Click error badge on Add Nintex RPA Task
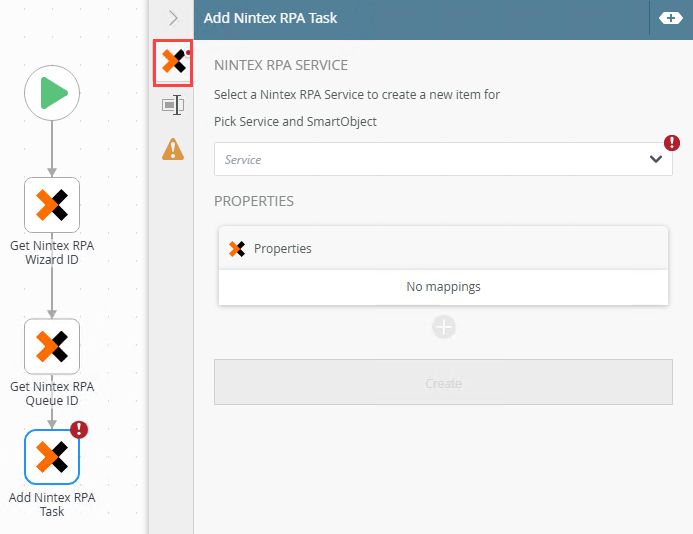 pyautogui.click(x=79, y=429)
